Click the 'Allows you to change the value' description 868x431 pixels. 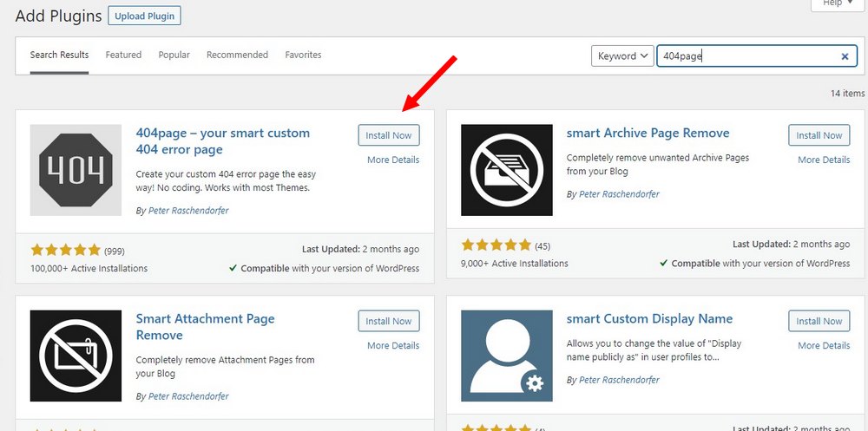pyautogui.click(x=654, y=350)
